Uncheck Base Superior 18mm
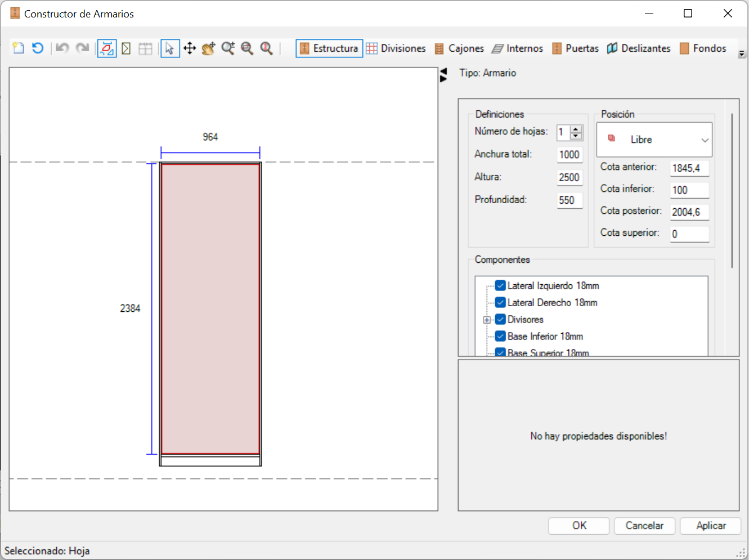This screenshot has width=749, height=560. point(500,352)
